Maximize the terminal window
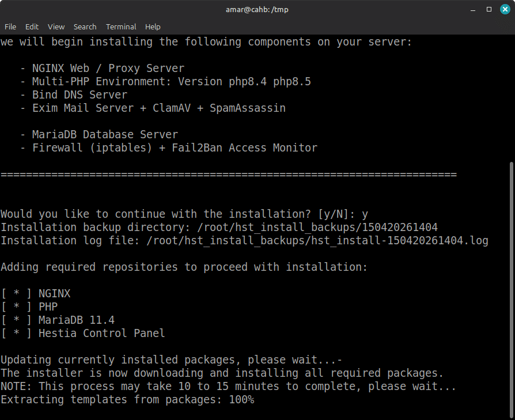The width and height of the screenshot is (515, 420). (489, 9)
